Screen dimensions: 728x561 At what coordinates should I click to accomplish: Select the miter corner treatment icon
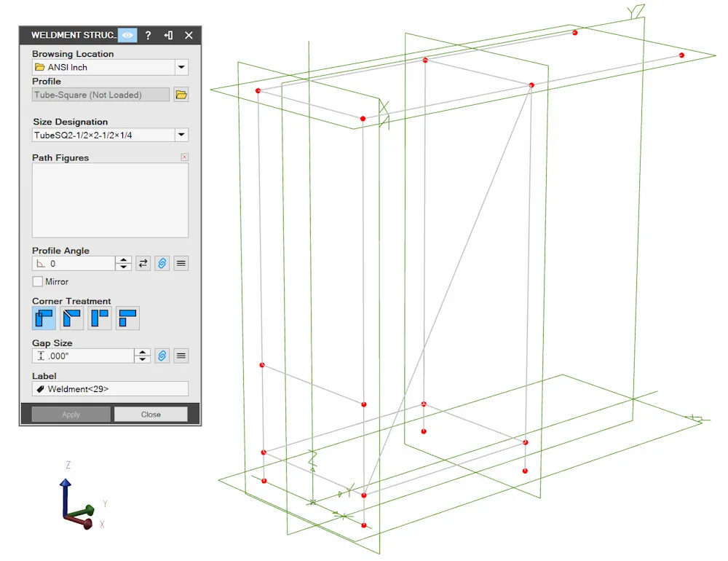point(72,318)
